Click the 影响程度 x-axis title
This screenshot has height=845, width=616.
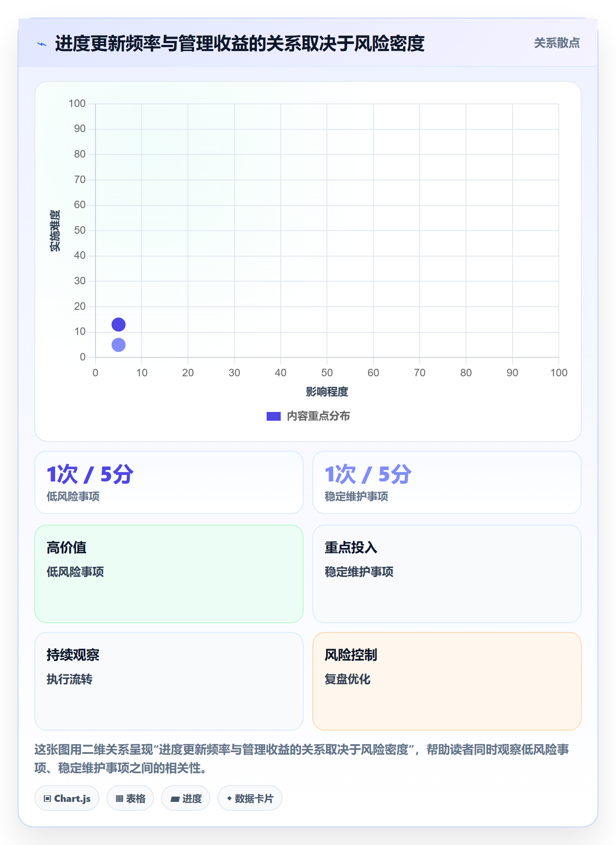327,392
